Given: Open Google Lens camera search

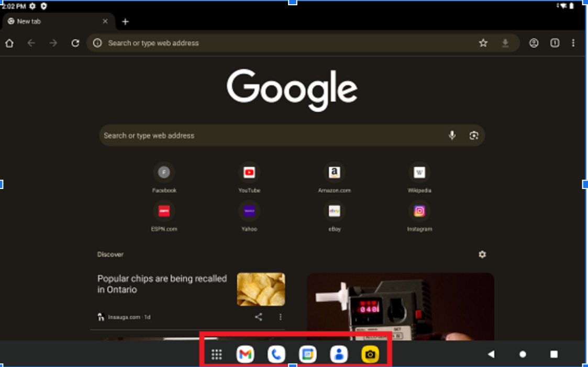Looking at the screenshot, I should click(x=474, y=136).
